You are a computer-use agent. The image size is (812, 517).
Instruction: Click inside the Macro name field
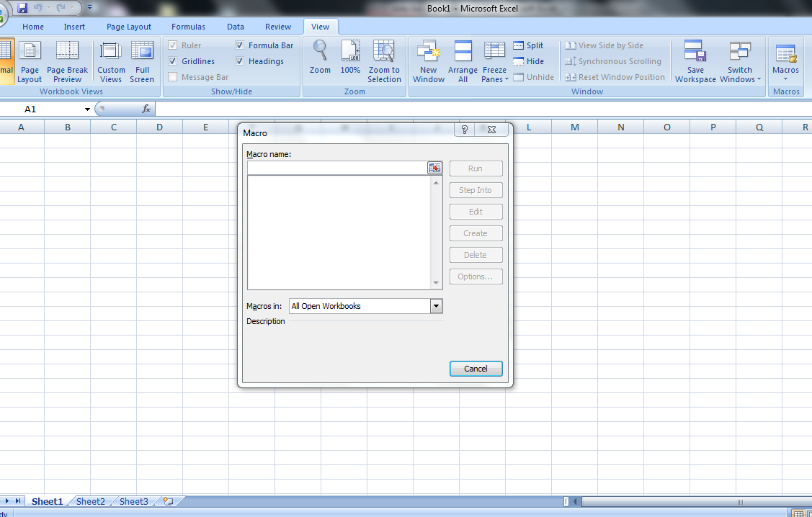(x=339, y=167)
